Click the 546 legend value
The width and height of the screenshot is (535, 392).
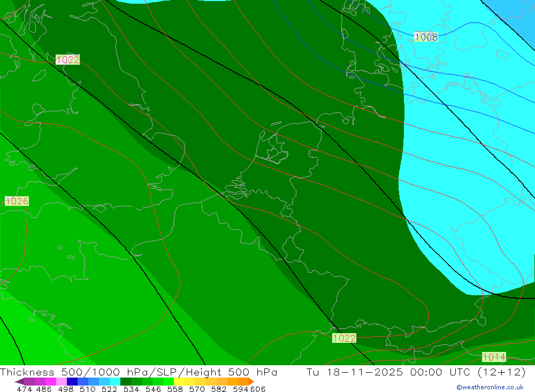(x=152, y=389)
